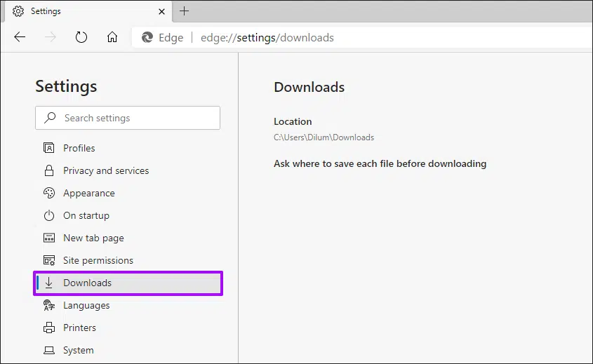This screenshot has width=593, height=364.
Task: Click the gear icon on Settings tab
Action: [x=18, y=11]
